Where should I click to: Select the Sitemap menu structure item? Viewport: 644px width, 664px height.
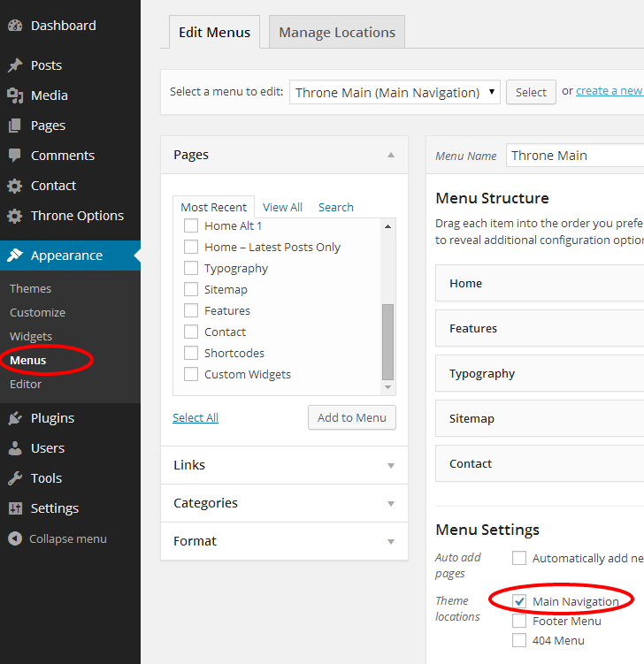(x=540, y=418)
